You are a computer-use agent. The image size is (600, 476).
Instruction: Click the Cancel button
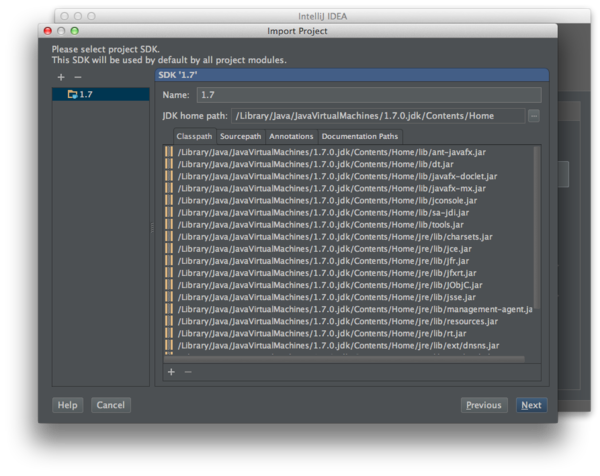coord(111,405)
